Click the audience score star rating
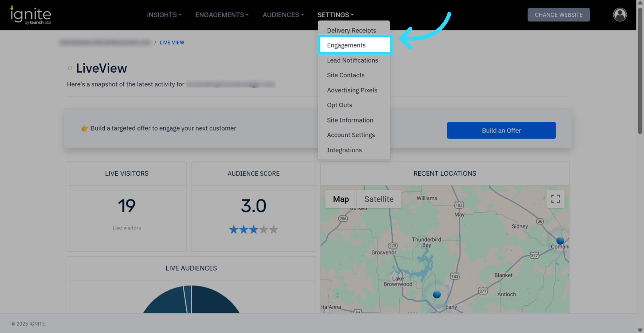644x333 pixels. coord(253,230)
